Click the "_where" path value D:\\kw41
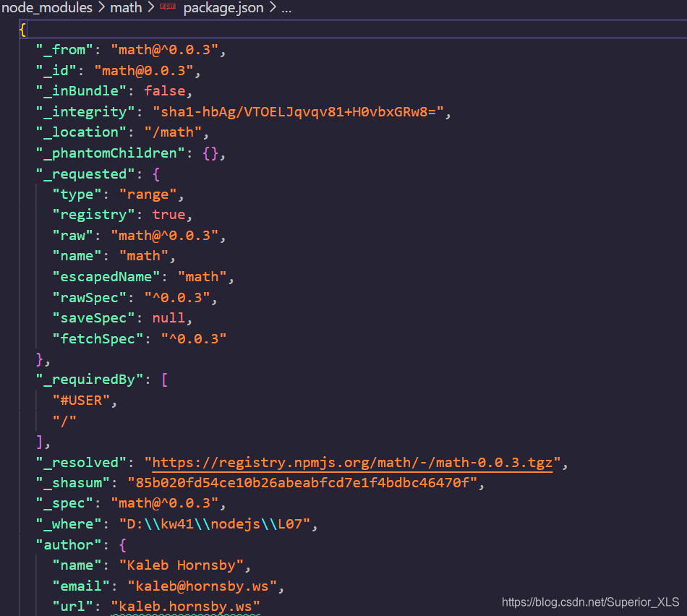The width and height of the screenshot is (687, 616). [215, 524]
